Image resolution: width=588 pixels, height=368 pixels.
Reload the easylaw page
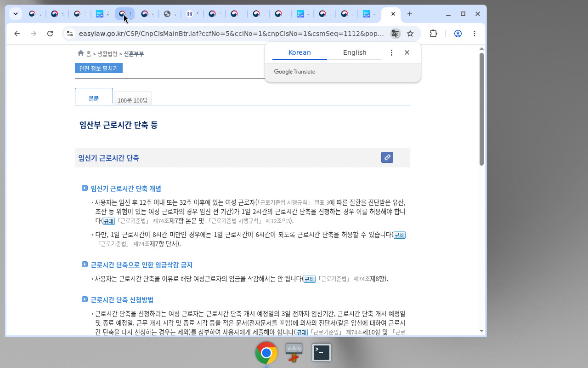pyautogui.click(x=50, y=34)
